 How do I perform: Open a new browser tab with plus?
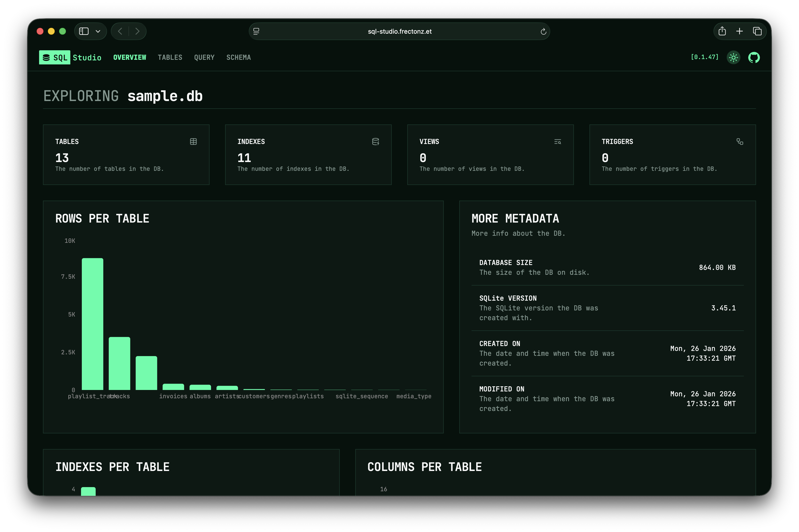[x=739, y=31]
